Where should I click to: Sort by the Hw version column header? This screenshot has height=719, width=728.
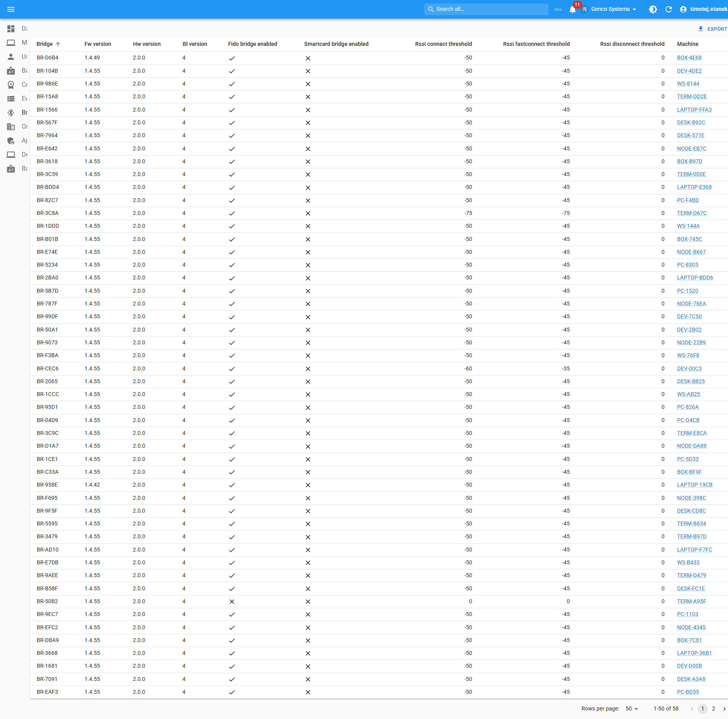pyautogui.click(x=147, y=44)
